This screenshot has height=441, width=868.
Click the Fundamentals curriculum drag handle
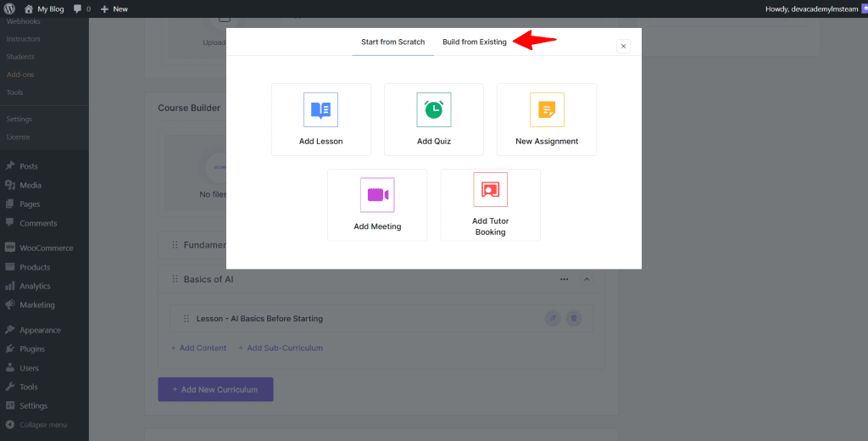175,245
